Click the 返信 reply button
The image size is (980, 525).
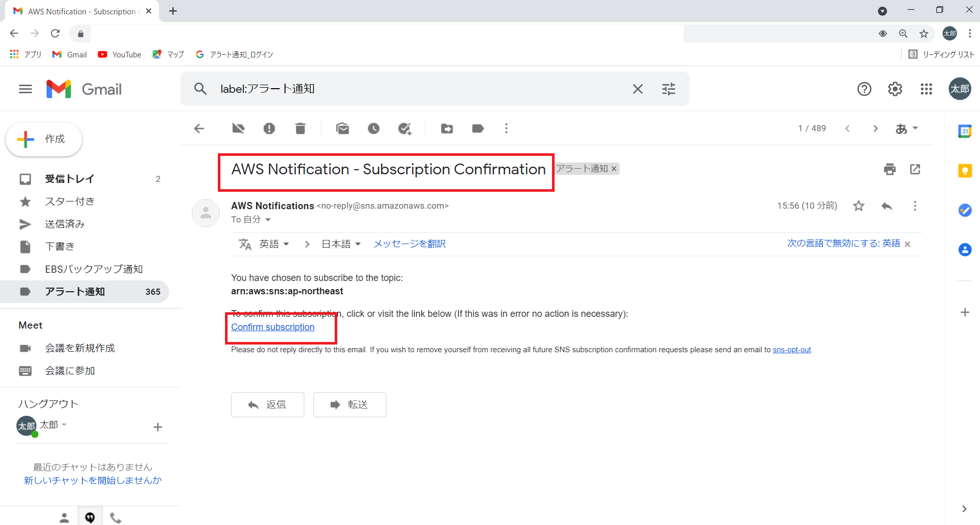268,405
